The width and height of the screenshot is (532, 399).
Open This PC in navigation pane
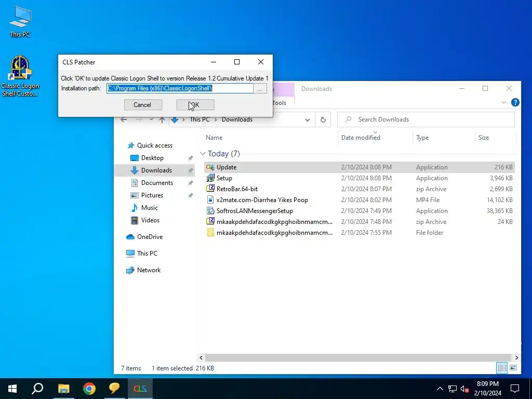pos(147,254)
